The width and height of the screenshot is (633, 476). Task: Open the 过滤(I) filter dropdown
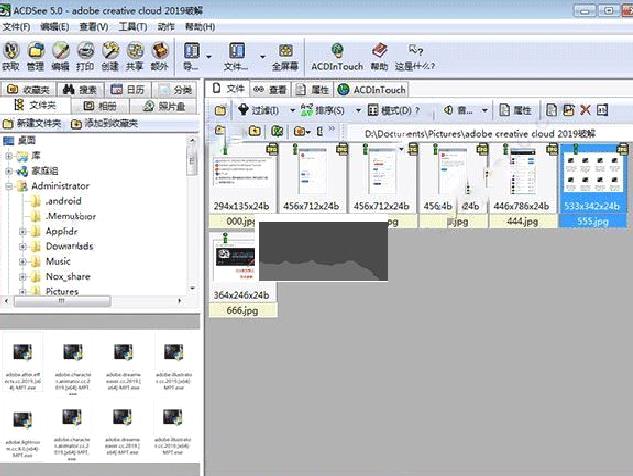[292, 110]
